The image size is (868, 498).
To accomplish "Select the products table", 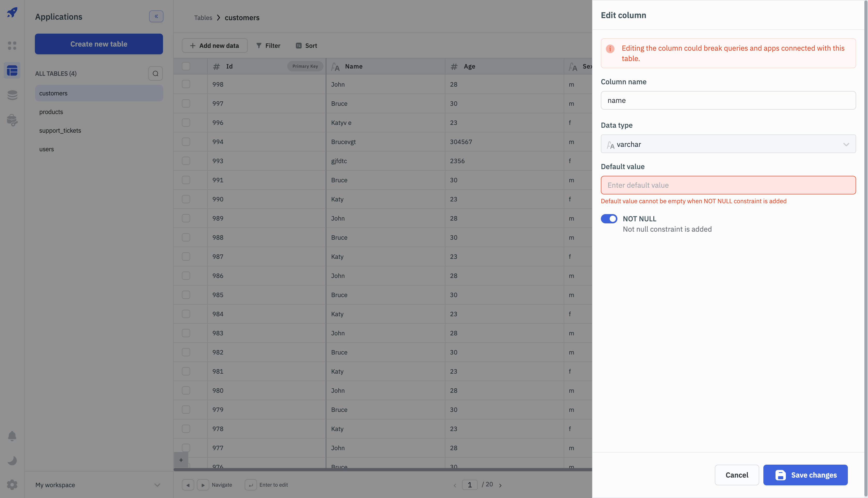I will click(51, 112).
